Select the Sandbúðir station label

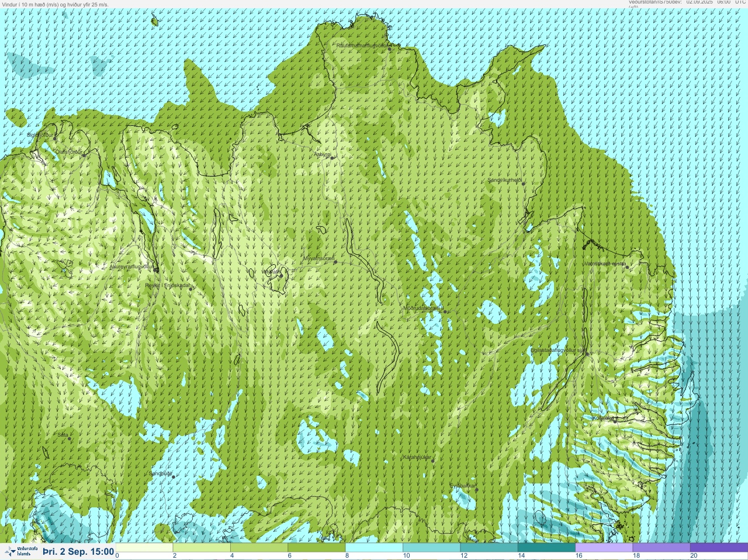pyautogui.click(x=161, y=473)
